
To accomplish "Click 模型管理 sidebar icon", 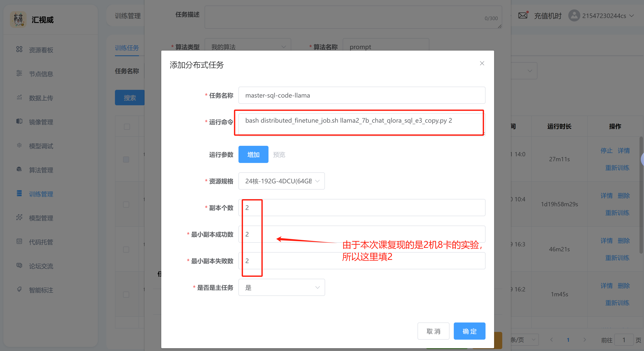I will (19, 217).
